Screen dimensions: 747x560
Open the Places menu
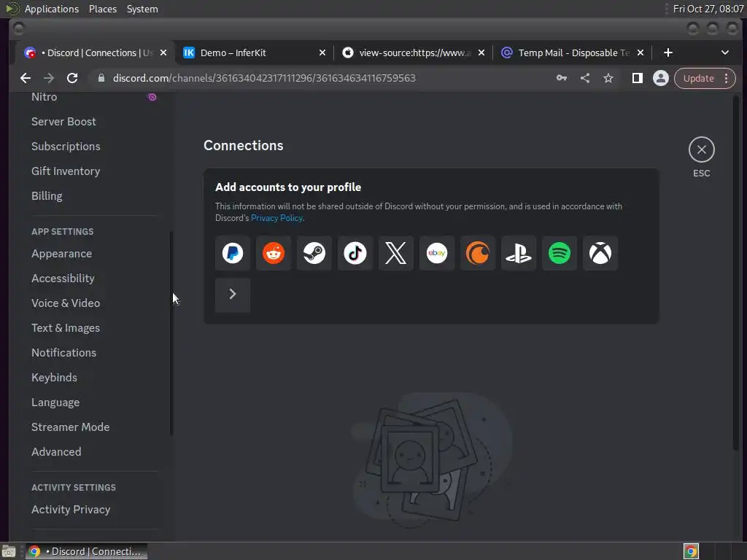pyautogui.click(x=103, y=9)
